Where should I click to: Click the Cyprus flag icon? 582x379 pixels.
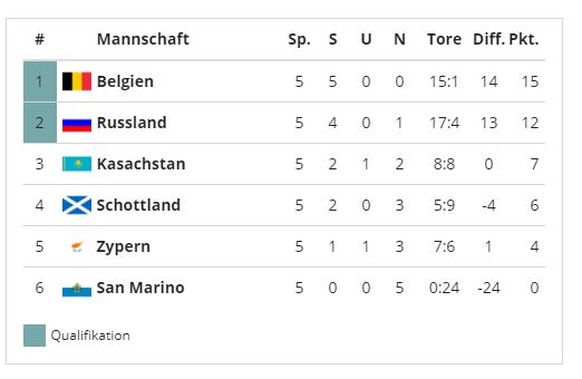(x=77, y=246)
